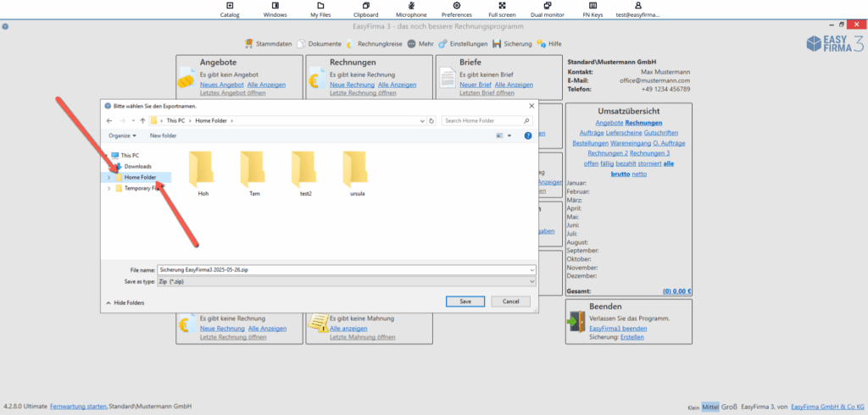Refresh the Home Folder listing
Image resolution: width=868 pixels, height=415 pixels.
[x=431, y=120]
